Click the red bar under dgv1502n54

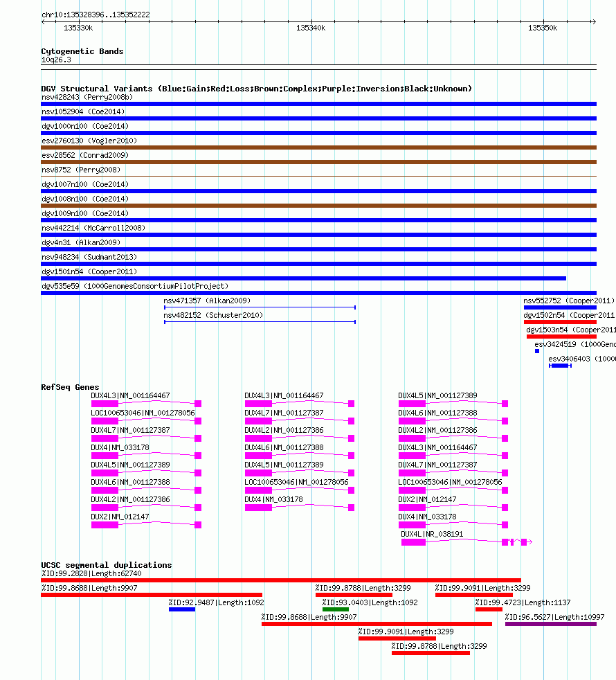560,322
